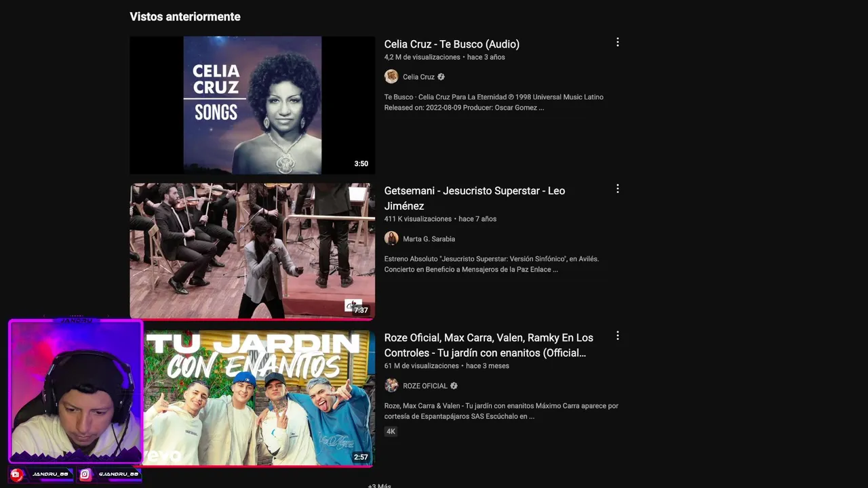Screen dimensions: 868x488
Task: Go to the Marta G. Sarabia channel name
Action: point(429,239)
